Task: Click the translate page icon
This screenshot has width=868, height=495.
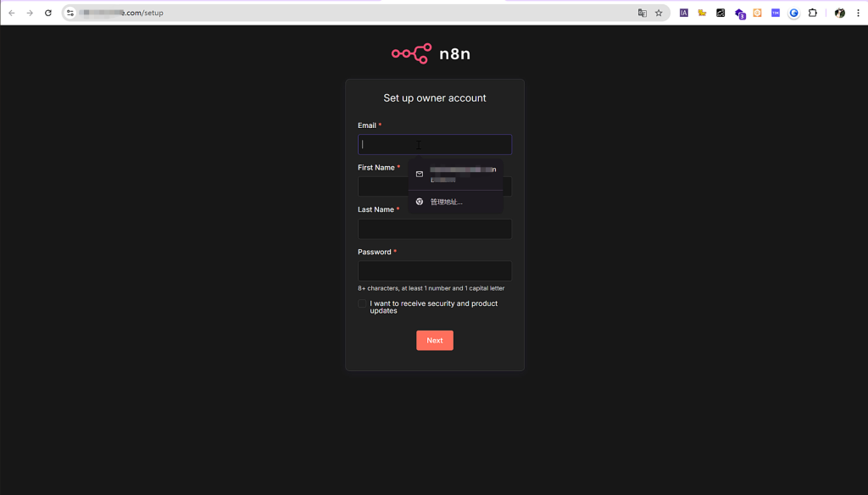Action: click(642, 13)
